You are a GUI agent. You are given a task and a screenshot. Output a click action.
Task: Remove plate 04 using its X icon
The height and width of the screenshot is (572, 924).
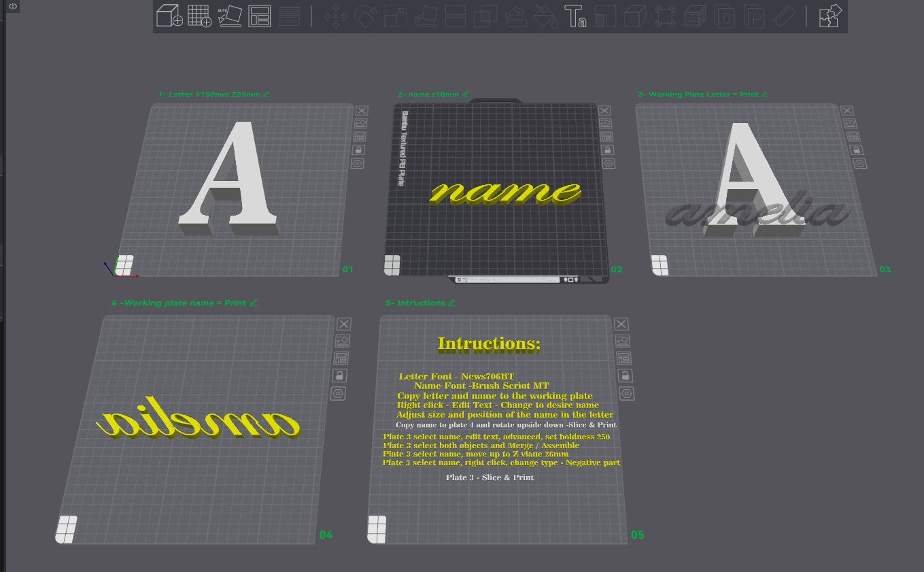click(x=344, y=324)
